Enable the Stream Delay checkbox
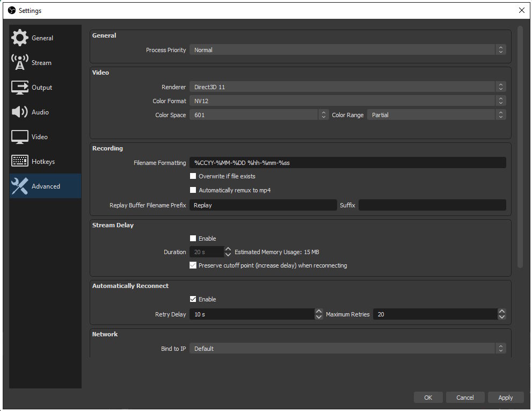 (193, 239)
